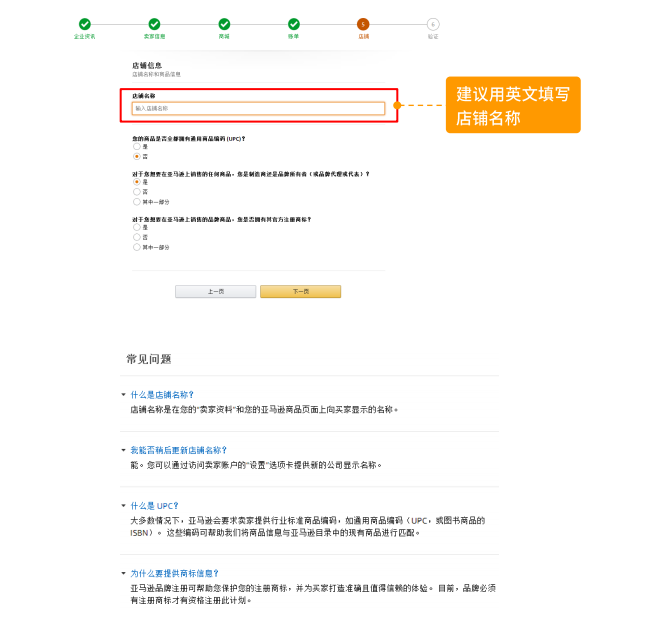Select 是 for the registered trademark question
Image resolution: width=667 pixels, height=635 pixels.
[136, 227]
